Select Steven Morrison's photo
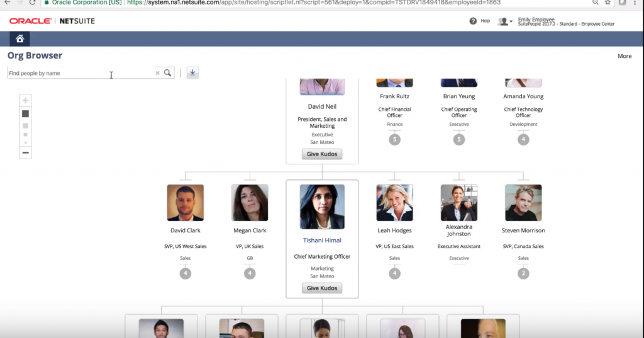 coord(523,203)
